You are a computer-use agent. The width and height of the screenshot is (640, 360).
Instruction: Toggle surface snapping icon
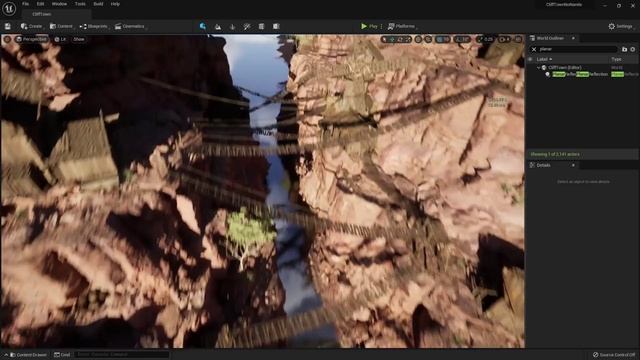428,39
